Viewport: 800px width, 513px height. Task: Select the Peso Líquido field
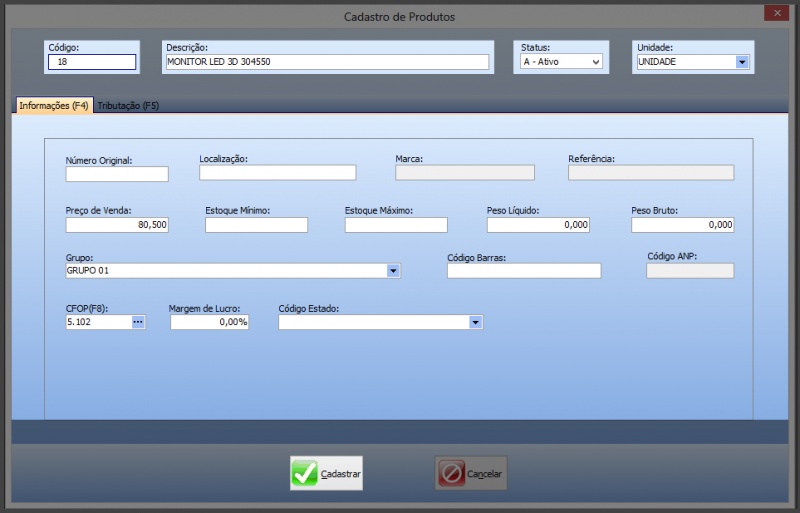coord(539,225)
